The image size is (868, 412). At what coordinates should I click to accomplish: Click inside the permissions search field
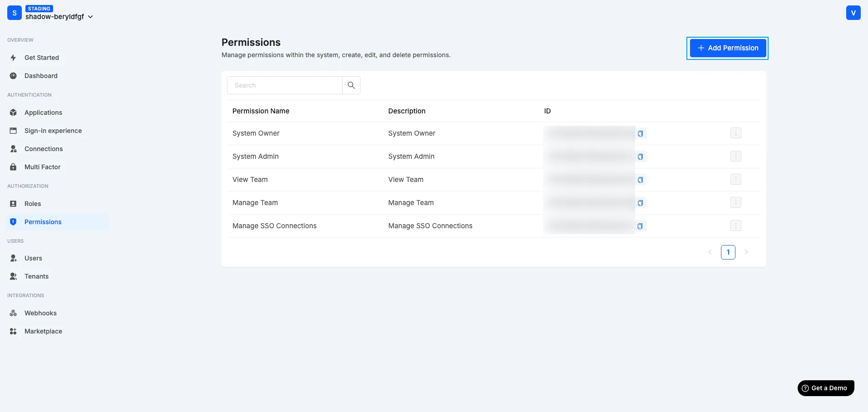point(284,85)
